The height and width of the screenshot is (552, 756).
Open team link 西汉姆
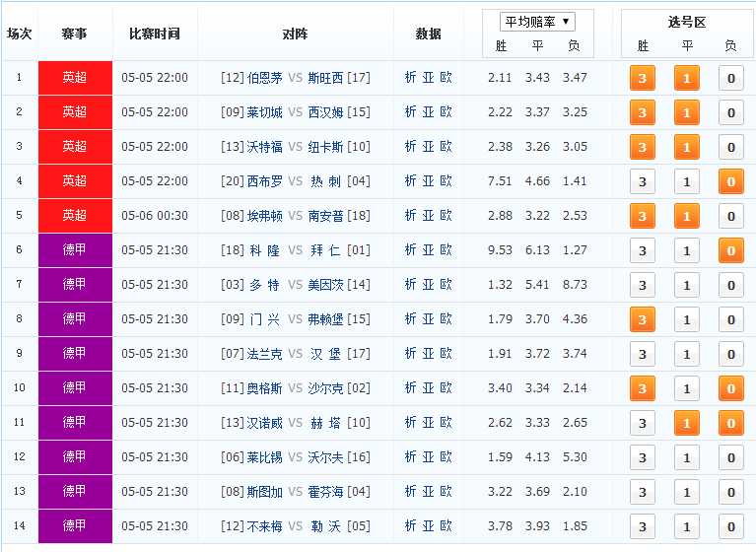coord(325,112)
